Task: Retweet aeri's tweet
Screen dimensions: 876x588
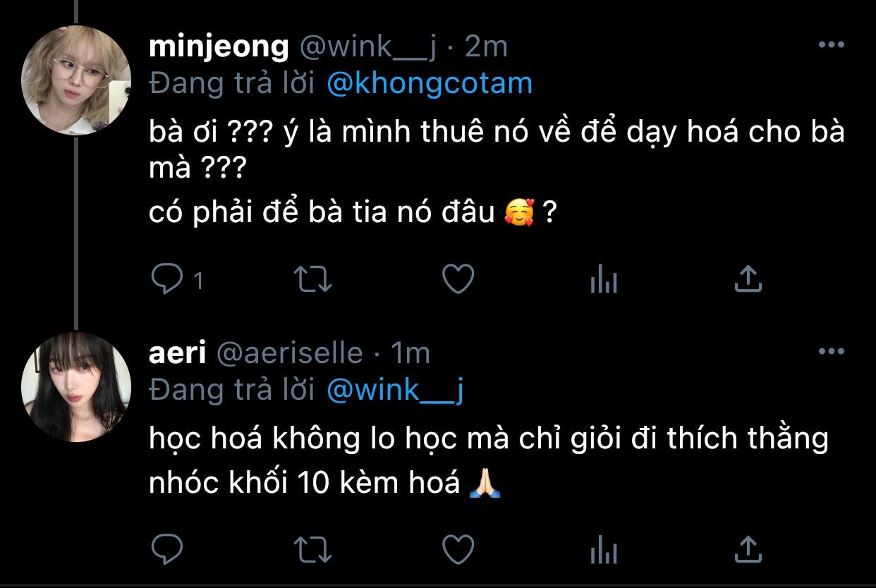Action: [312, 549]
